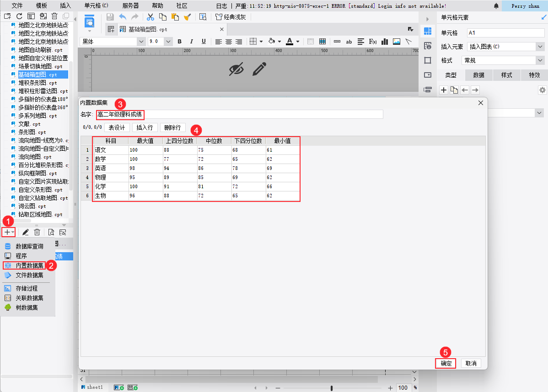Close the 基础箱型图.cpt tab
The image size is (548, 392).
point(221,29)
